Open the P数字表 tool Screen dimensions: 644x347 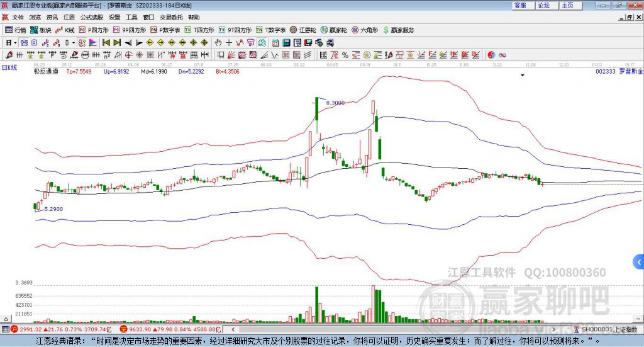pyautogui.click(x=165, y=30)
